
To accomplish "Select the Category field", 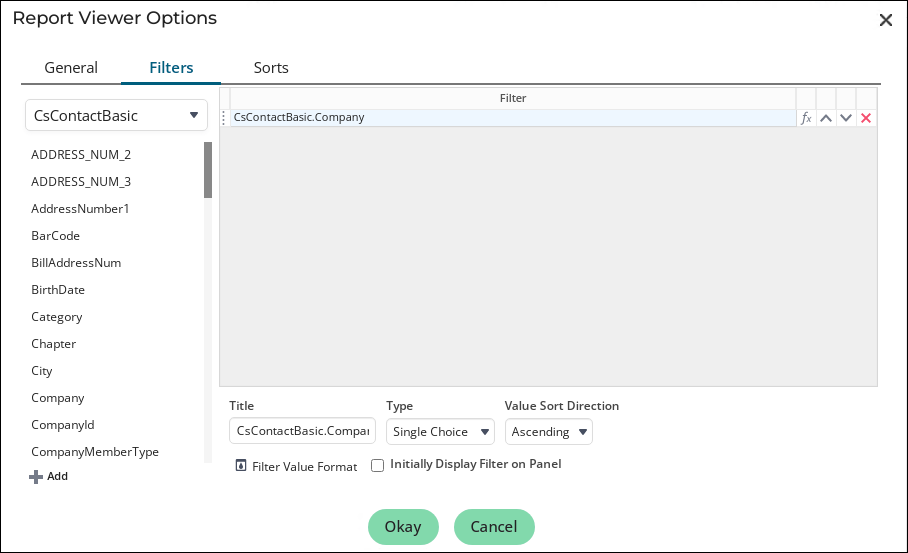I will pyautogui.click(x=57, y=317).
